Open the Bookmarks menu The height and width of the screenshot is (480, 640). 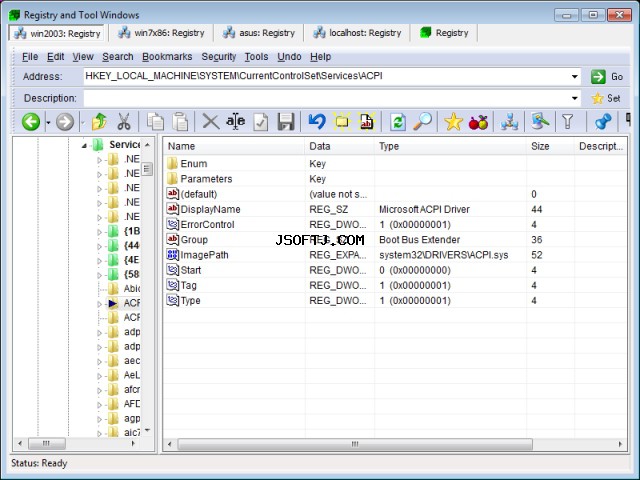pyautogui.click(x=167, y=57)
